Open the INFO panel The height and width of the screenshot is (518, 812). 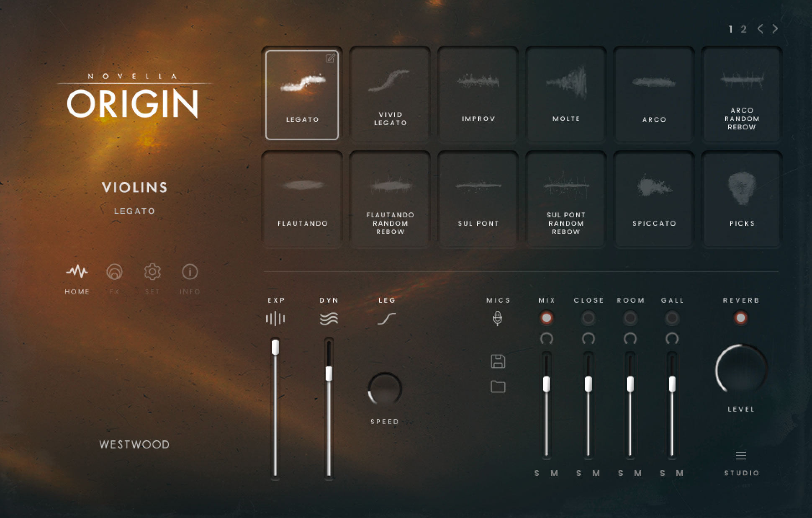190,272
